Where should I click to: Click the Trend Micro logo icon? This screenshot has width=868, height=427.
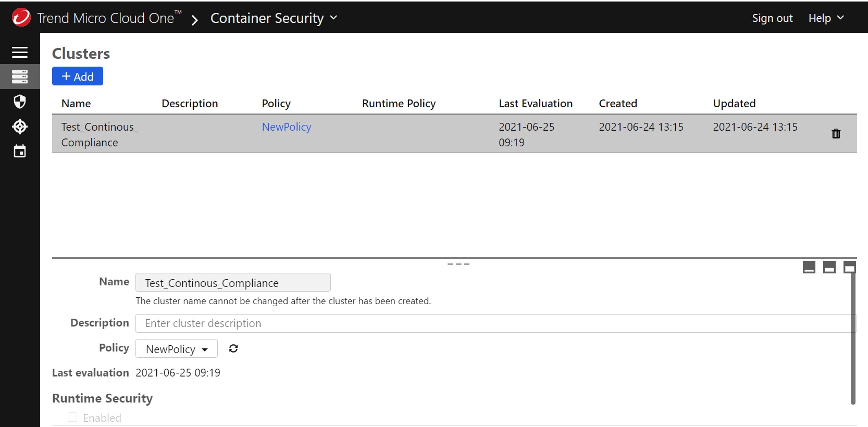pyautogui.click(x=21, y=18)
